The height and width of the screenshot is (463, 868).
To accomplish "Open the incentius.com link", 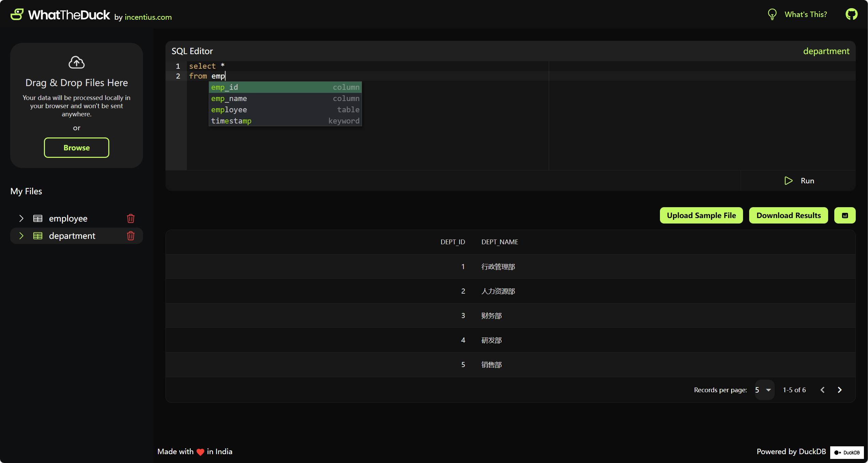I will coord(148,17).
